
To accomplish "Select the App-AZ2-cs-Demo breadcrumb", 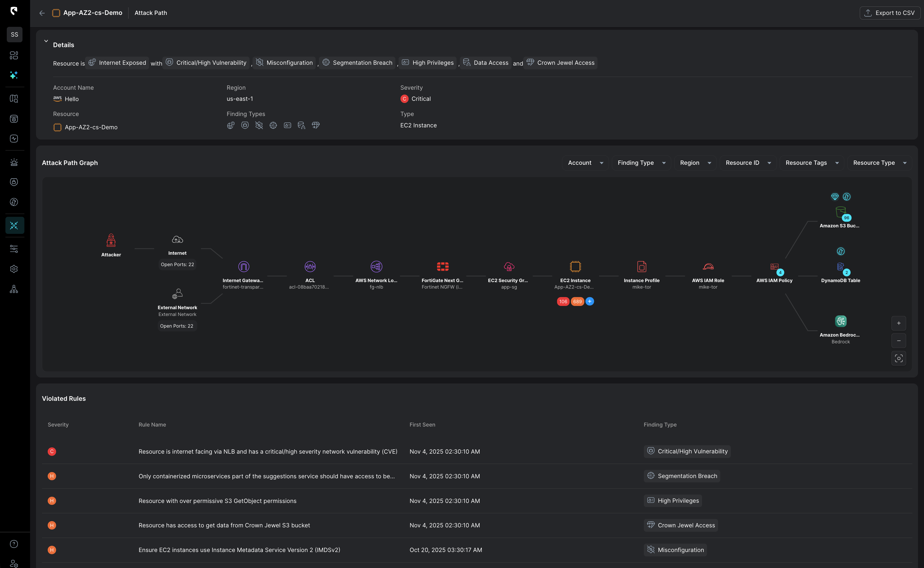I will [x=93, y=12].
